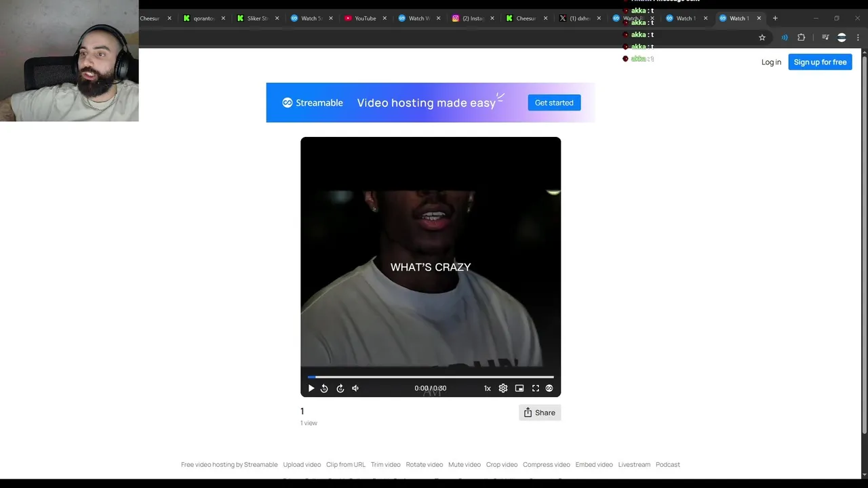Close the Instagram tab
This screenshot has width=868, height=488.
(492, 18)
